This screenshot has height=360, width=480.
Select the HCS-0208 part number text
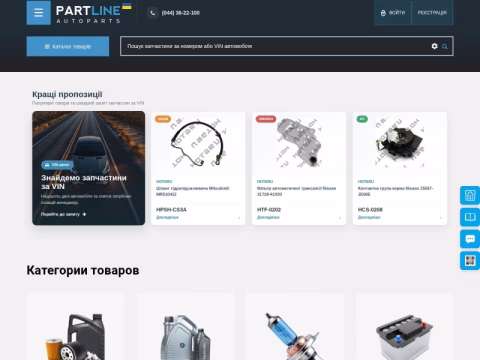(370, 210)
